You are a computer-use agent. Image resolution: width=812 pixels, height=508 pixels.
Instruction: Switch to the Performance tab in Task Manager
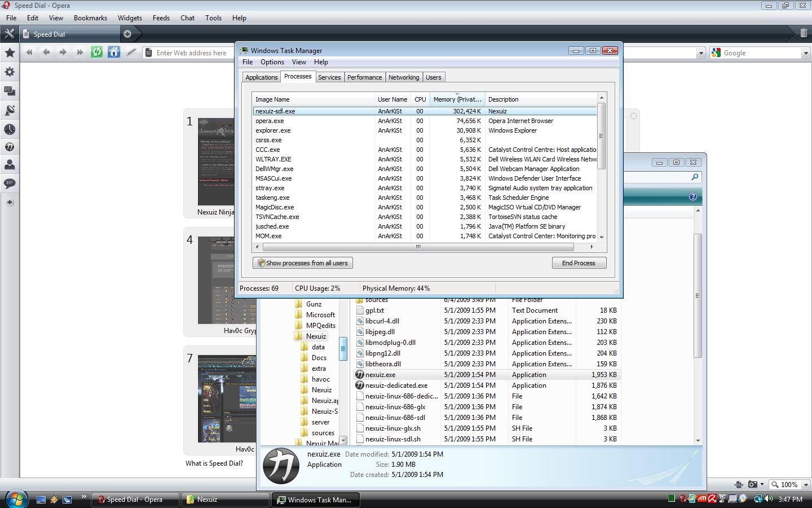(x=364, y=77)
